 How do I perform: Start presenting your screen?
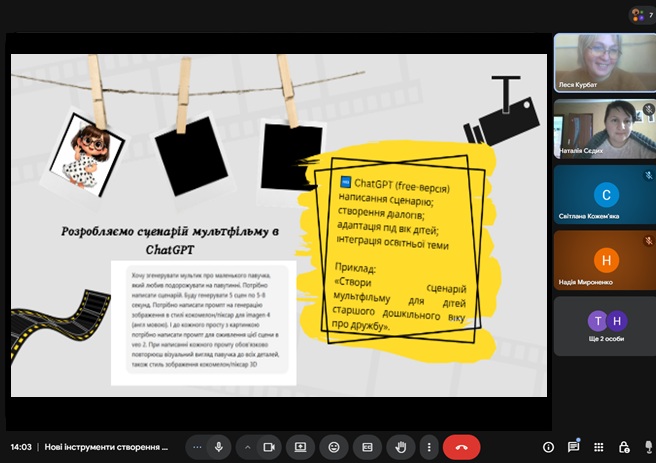(300, 446)
